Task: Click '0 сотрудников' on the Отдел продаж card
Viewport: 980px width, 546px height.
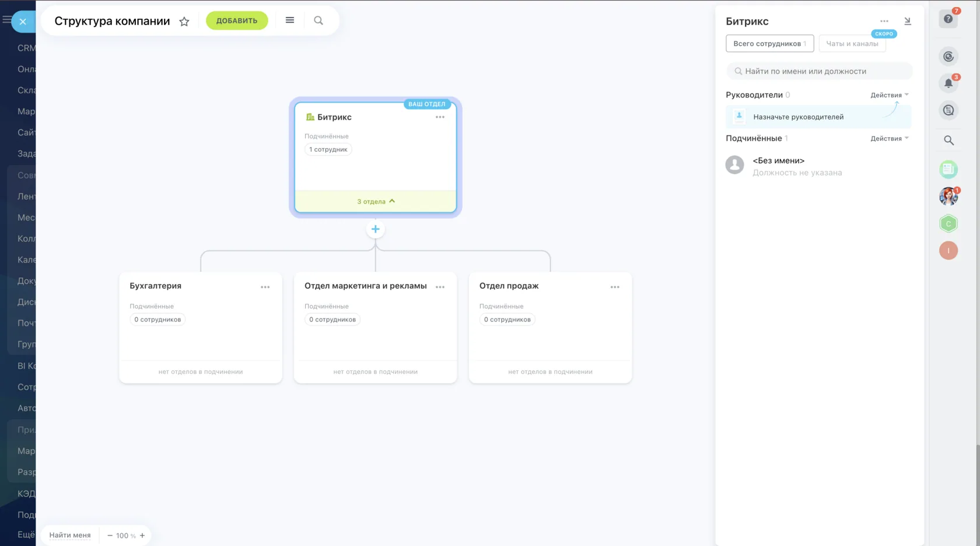Action: tap(508, 320)
